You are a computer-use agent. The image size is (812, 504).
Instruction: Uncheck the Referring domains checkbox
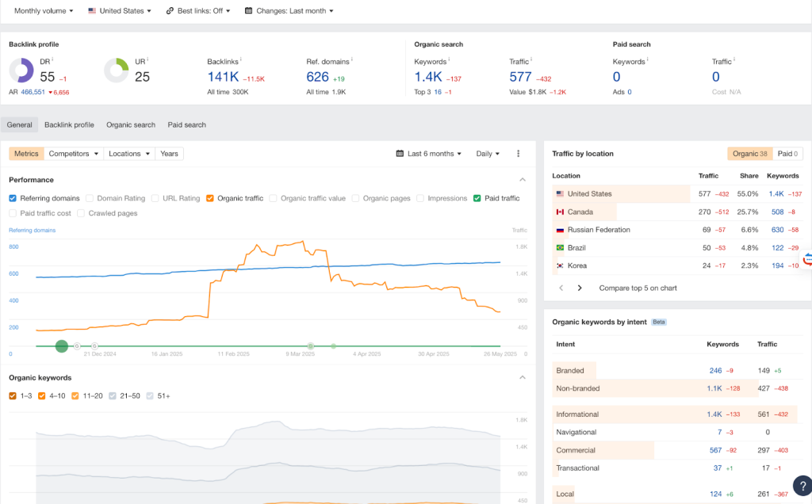point(13,198)
